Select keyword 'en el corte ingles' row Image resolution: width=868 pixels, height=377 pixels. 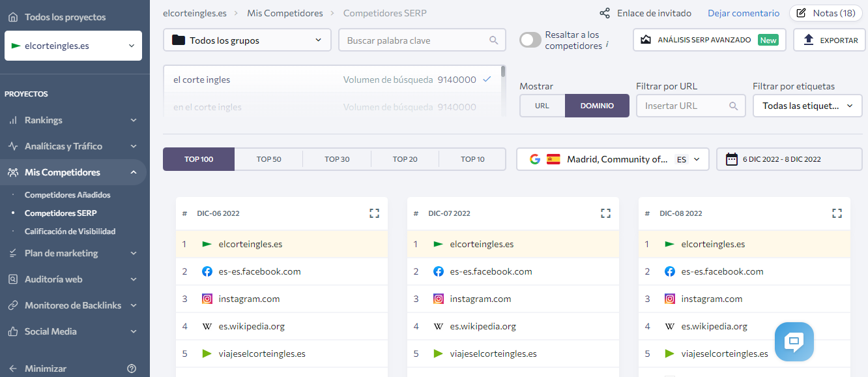(x=332, y=106)
